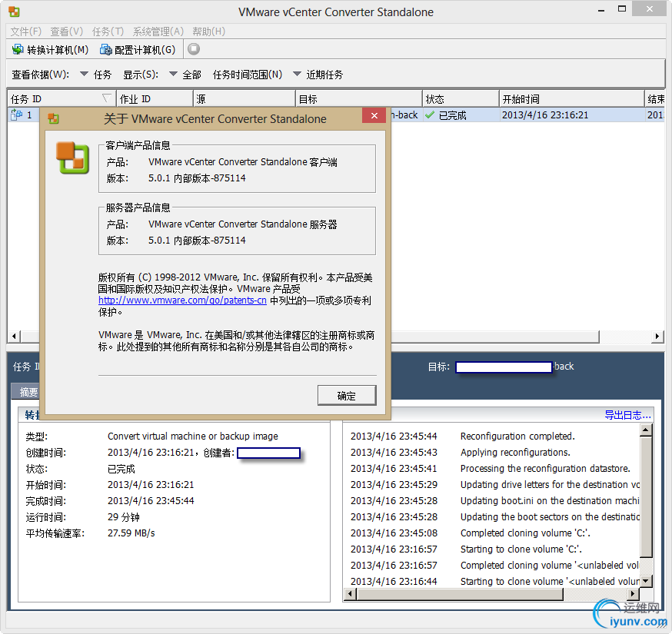Select the 配置计算机 toolbar icon
This screenshot has width=672, height=634.
[x=104, y=48]
